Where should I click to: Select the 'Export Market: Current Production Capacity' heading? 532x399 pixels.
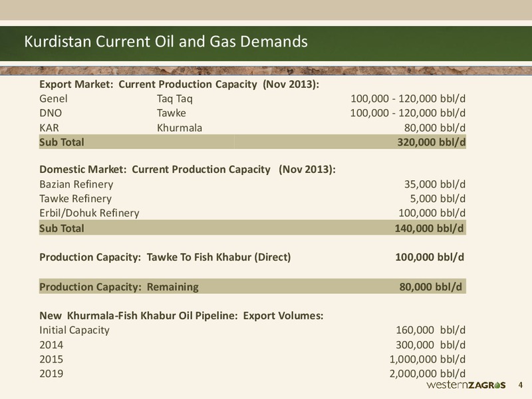pos(179,84)
